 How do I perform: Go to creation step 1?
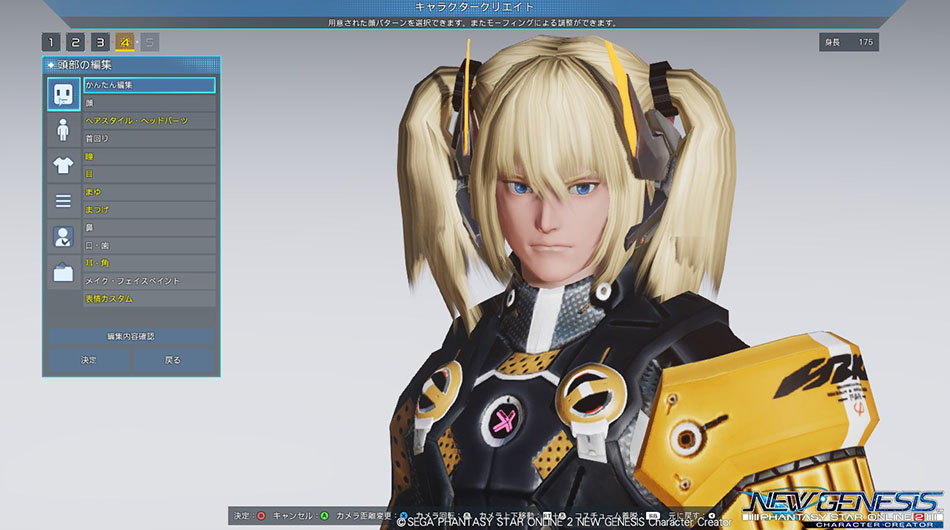[x=51, y=42]
